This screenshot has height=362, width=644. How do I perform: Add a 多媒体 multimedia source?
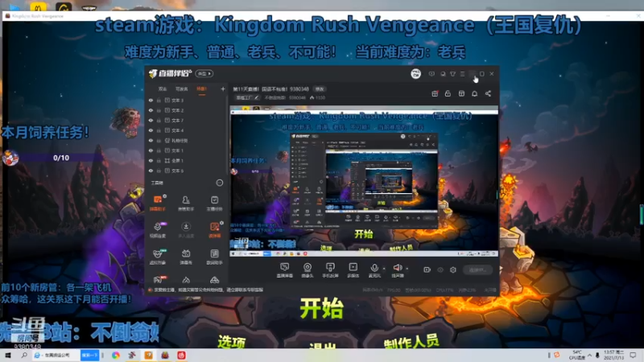(353, 270)
